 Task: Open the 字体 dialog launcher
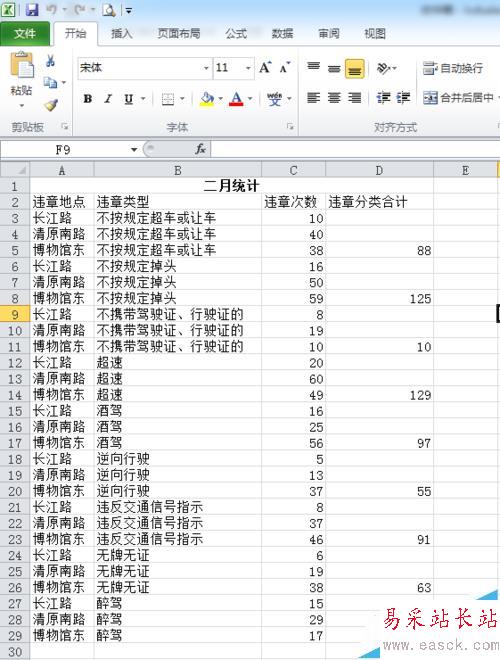pyautogui.click(x=290, y=126)
